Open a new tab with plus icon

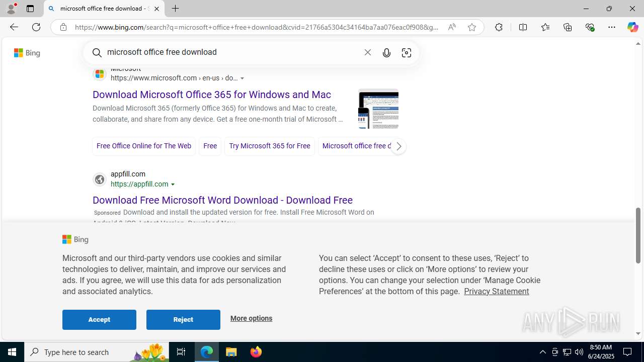(x=176, y=9)
